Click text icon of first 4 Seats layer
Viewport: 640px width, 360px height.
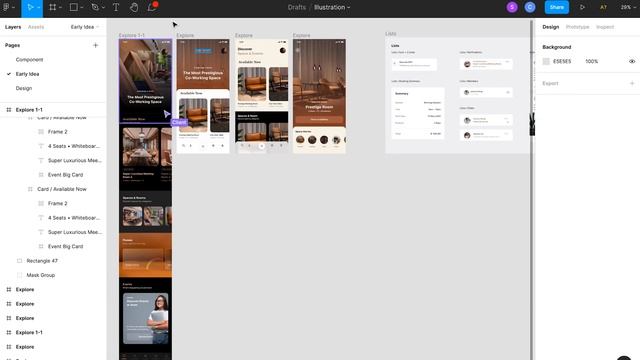[x=41, y=146]
